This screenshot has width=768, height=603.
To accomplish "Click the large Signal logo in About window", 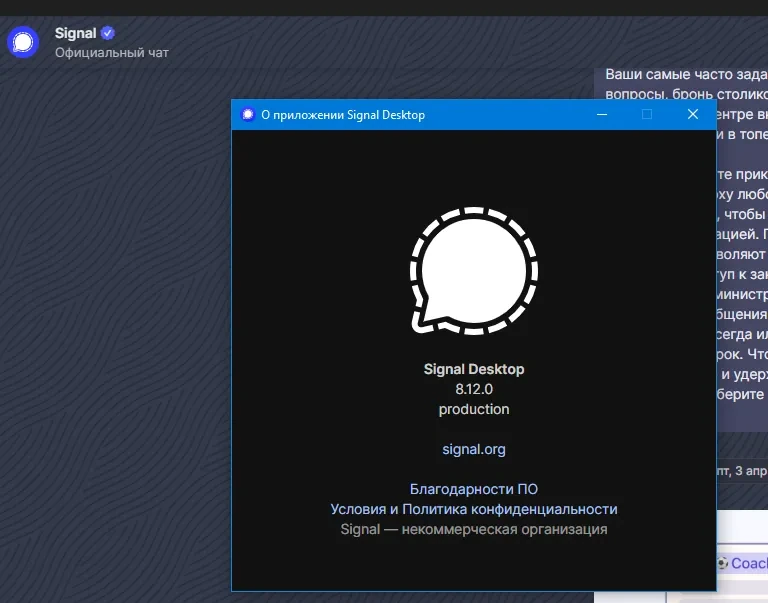I will [474, 271].
